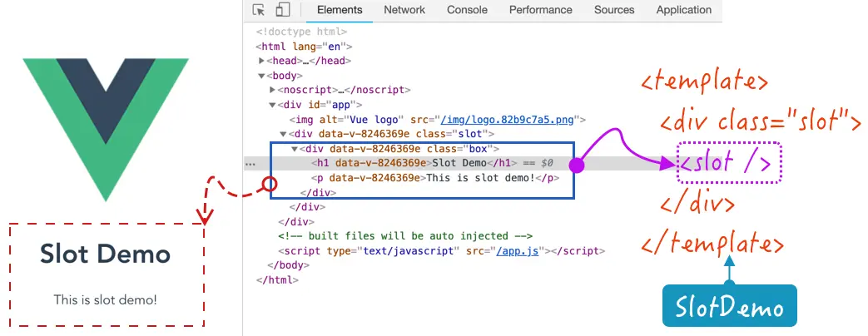Open the /img/logo.82b9c7a5.png link
Screen dimensions: 868x336
click(x=508, y=119)
